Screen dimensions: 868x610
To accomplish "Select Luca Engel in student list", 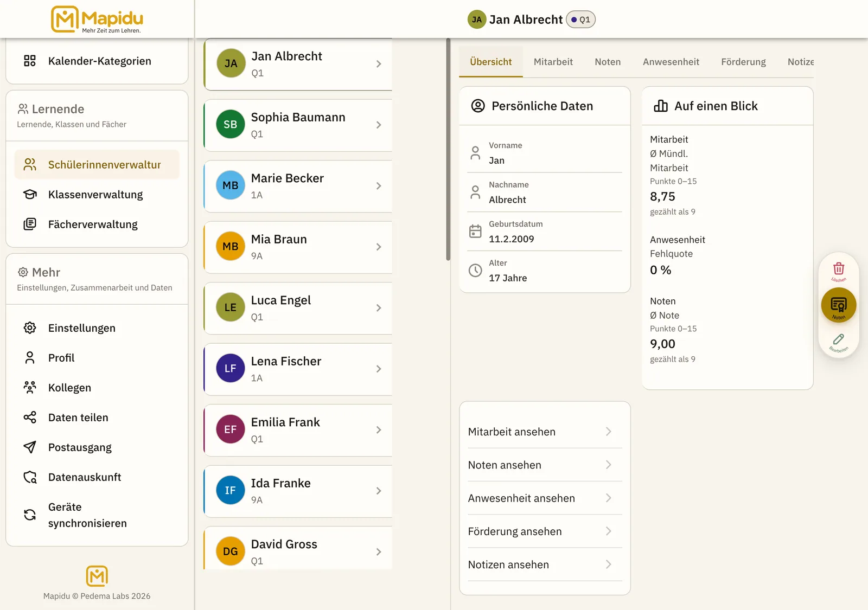I will pos(298,308).
